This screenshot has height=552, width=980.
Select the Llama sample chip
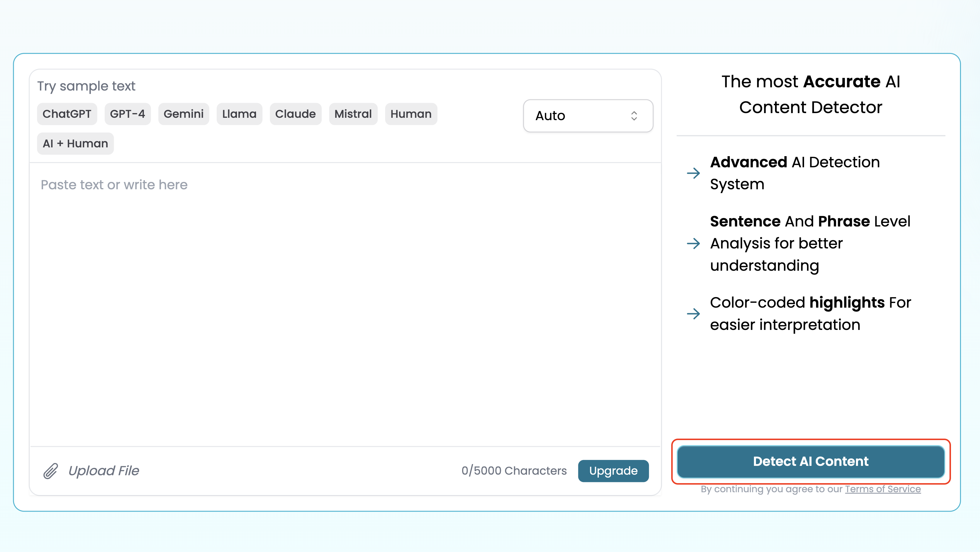pyautogui.click(x=239, y=114)
